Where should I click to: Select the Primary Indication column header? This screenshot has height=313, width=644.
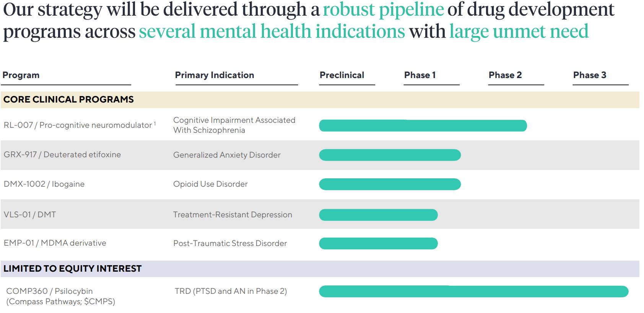215,75
